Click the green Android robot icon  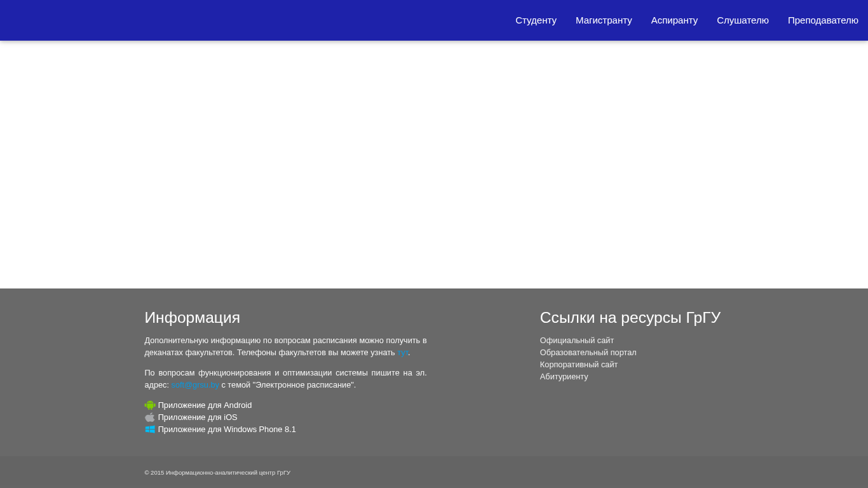[x=150, y=405]
